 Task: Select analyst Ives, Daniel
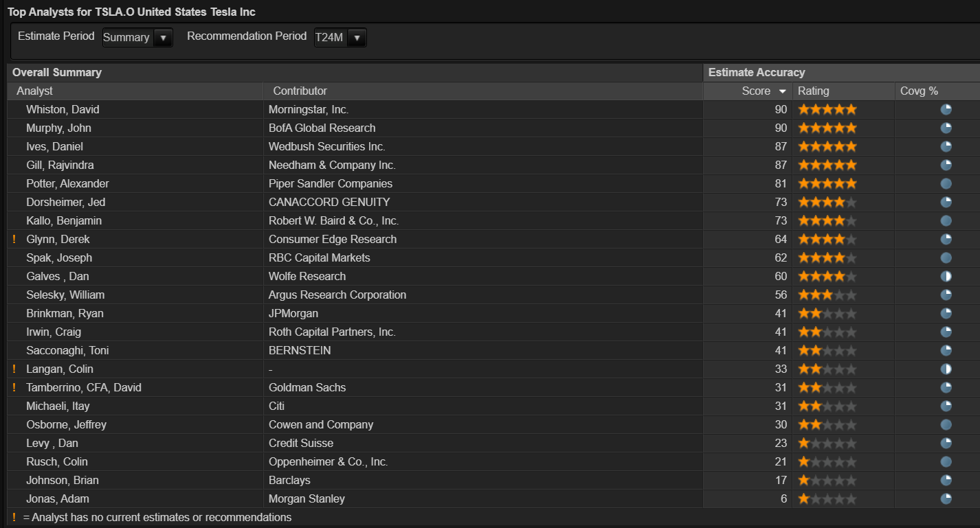pyautogui.click(x=54, y=146)
